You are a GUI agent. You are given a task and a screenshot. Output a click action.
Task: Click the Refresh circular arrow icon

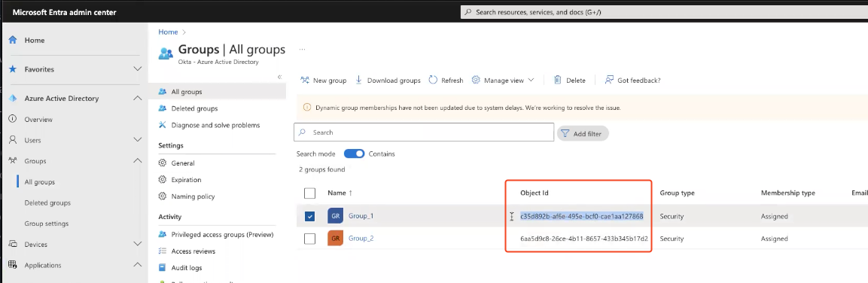(434, 81)
